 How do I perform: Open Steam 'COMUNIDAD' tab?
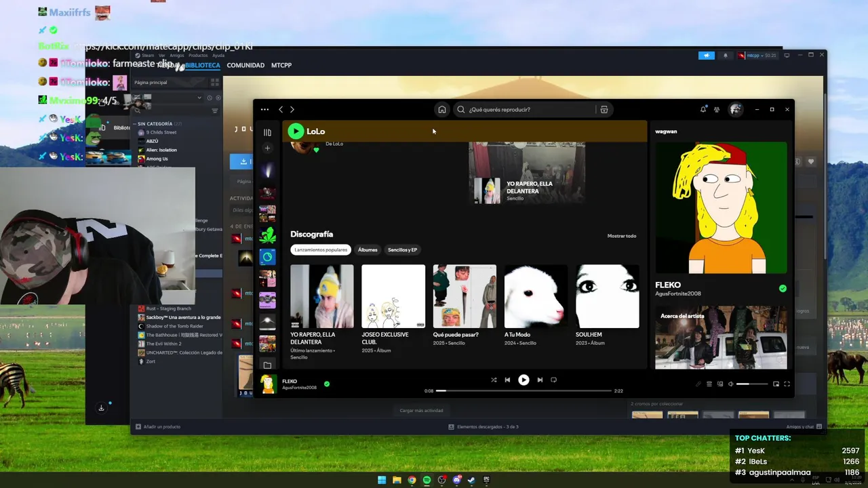[245, 66]
